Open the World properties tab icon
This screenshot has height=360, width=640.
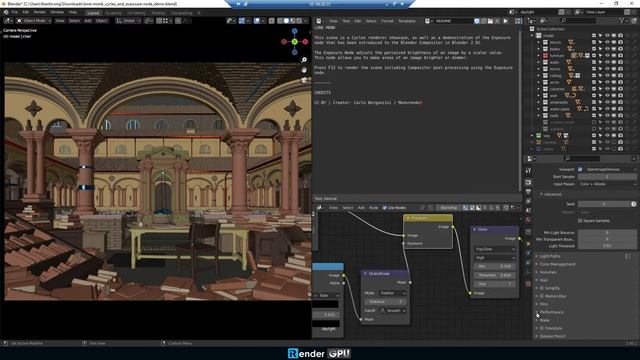[528, 220]
